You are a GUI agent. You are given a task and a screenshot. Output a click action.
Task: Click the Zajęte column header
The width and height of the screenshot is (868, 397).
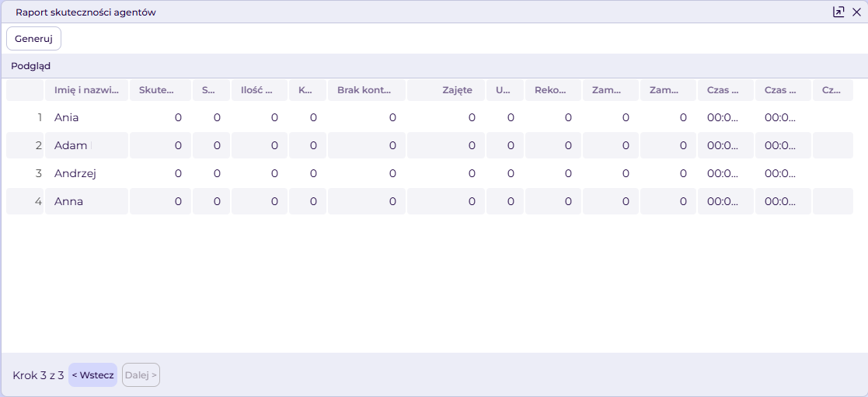pyautogui.click(x=446, y=90)
